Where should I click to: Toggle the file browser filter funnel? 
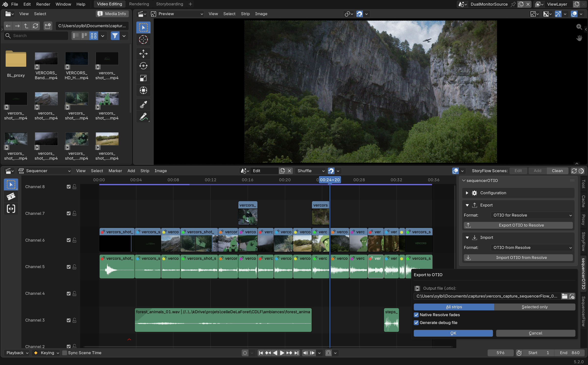point(115,36)
